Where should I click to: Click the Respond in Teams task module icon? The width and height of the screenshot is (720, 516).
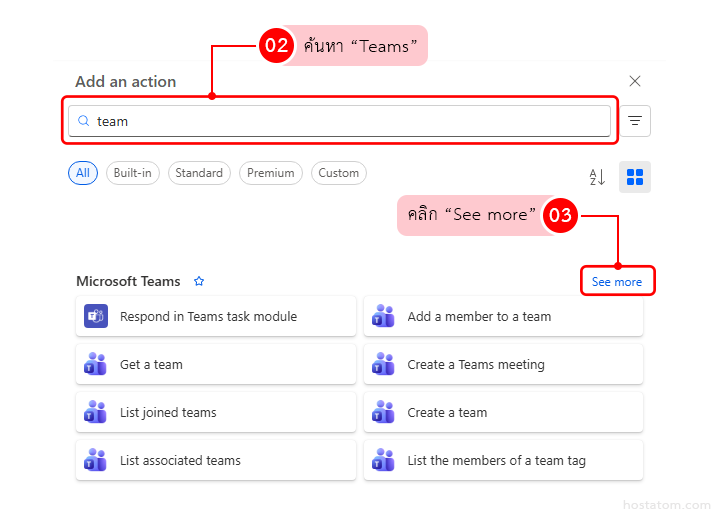point(96,317)
